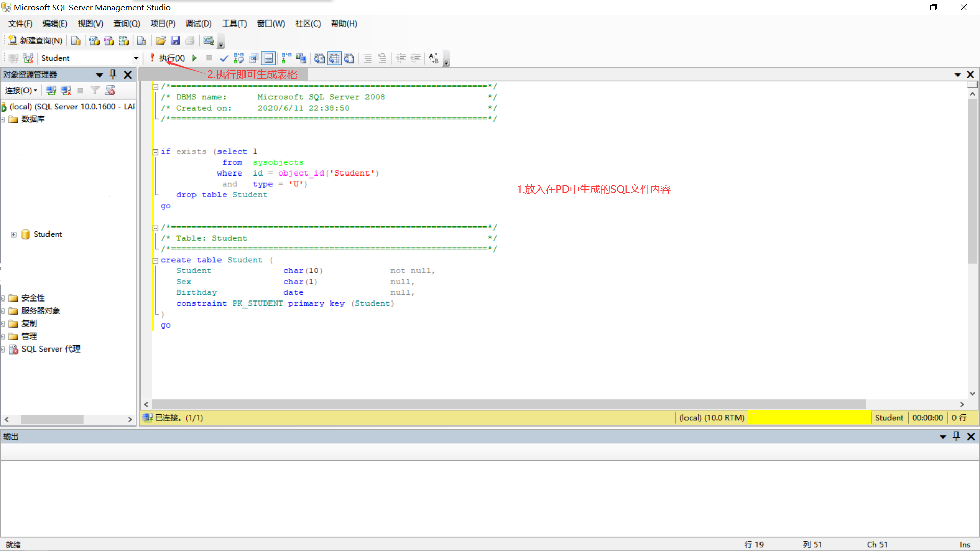Image resolution: width=980 pixels, height=551 pixels.
Task: Open the 查询(Q) menu
Action: [127, 23]
